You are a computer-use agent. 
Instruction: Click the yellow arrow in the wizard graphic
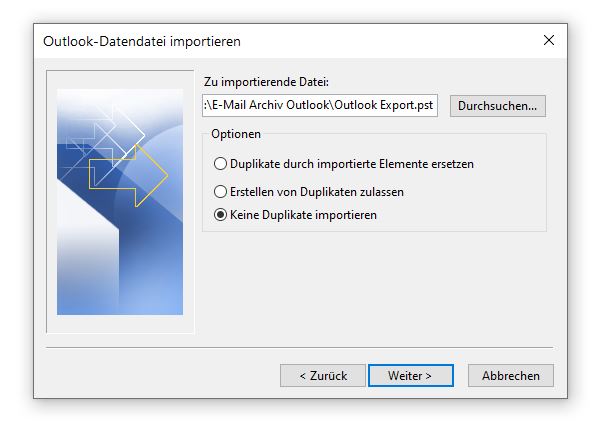[129, 176]
